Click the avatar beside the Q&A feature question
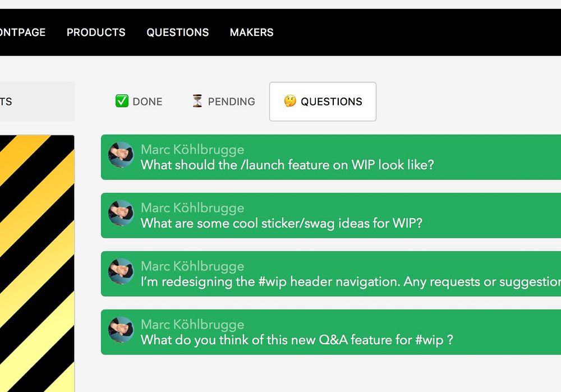Viewport: 561px width, 392px height. 121,330
